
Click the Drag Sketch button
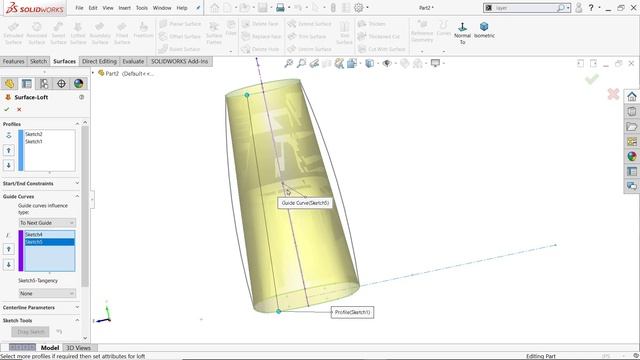pyautogui.click(x=31, y=332)
